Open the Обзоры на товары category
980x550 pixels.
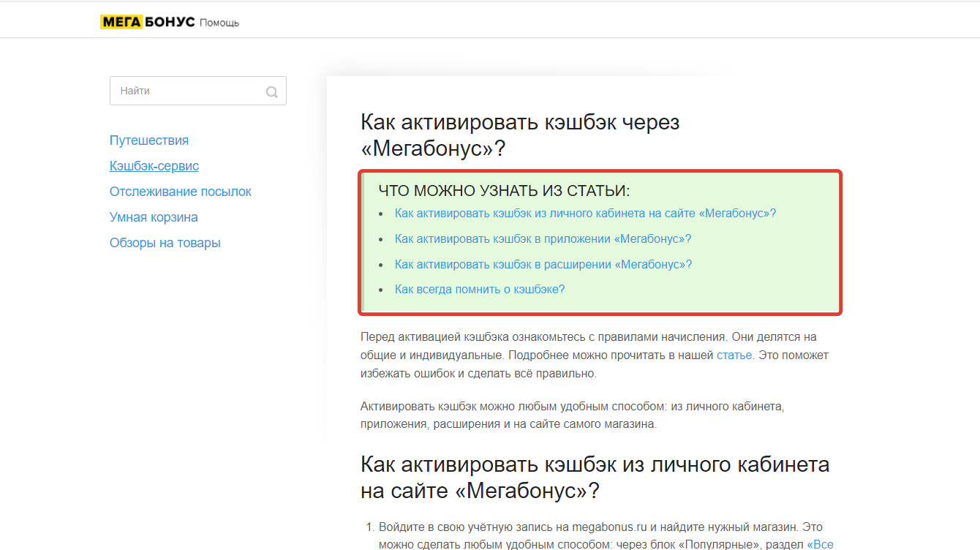(x=165, y=243)
